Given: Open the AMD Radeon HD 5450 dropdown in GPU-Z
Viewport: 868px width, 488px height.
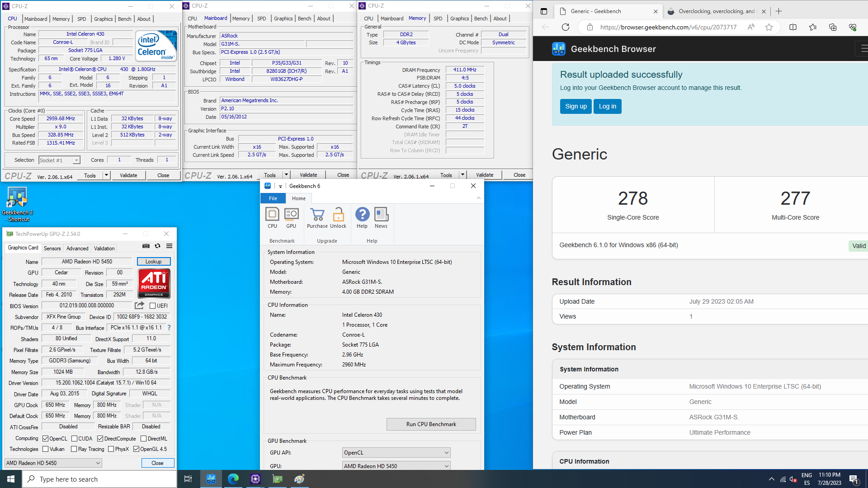Looking at the screenshot, I should coord(53,463).
